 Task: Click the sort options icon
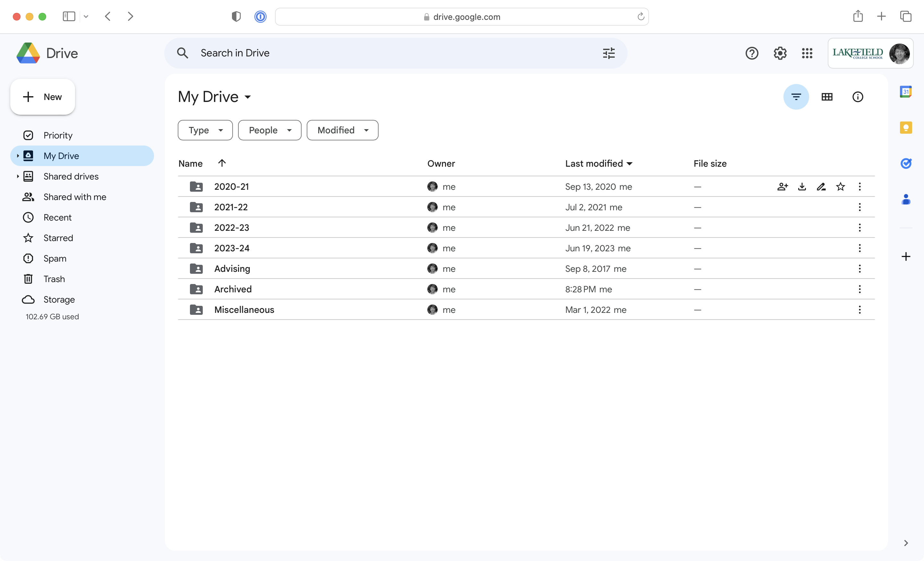[x=797, y=97]
